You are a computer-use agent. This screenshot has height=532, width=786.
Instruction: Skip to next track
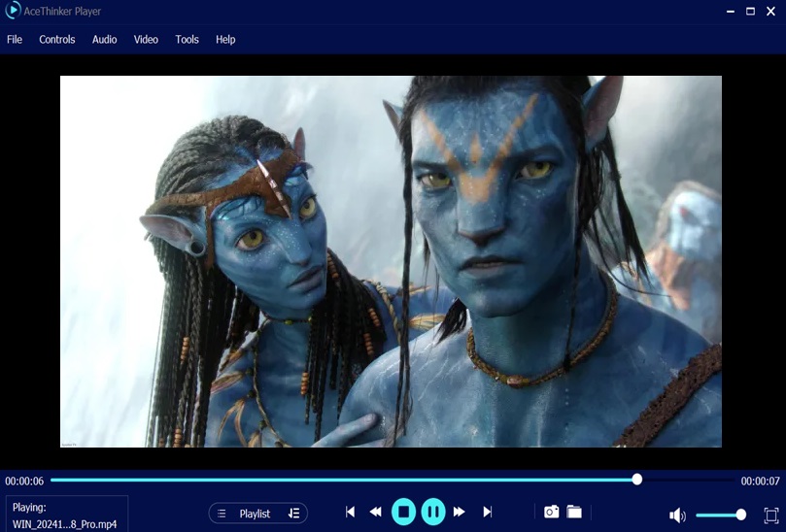click(x=487, y=512)
